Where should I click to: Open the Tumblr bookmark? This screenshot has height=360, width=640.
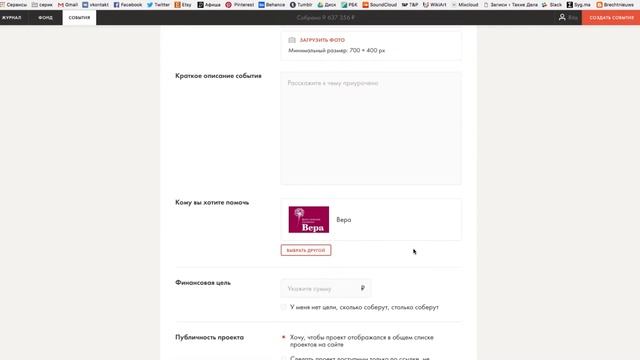coord(301,5)
